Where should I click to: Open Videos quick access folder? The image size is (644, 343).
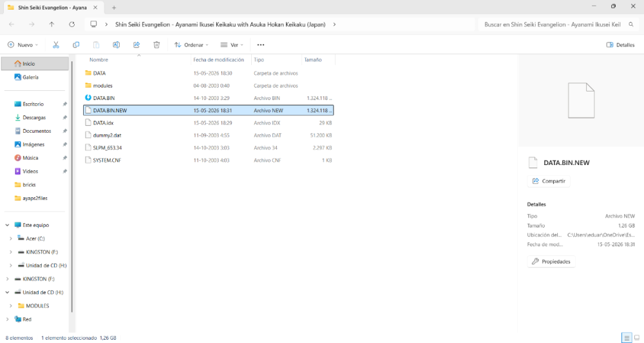pos(30,171)
